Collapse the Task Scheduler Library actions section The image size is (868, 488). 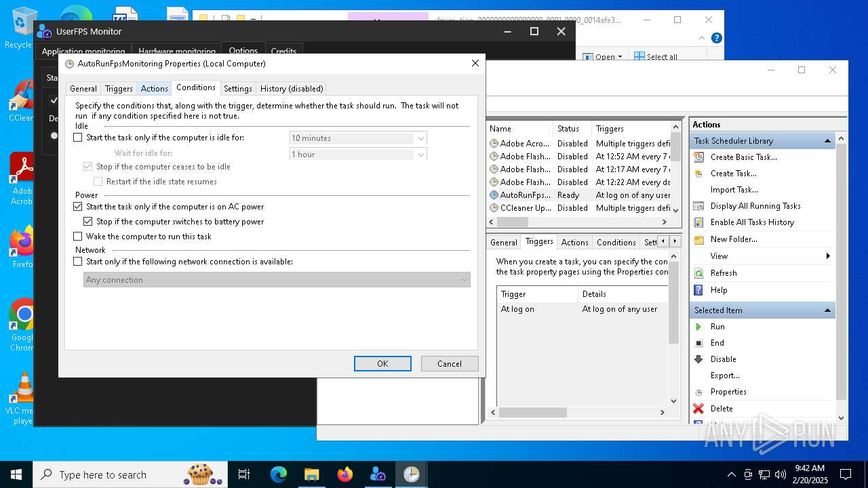[x=827, y=141]
